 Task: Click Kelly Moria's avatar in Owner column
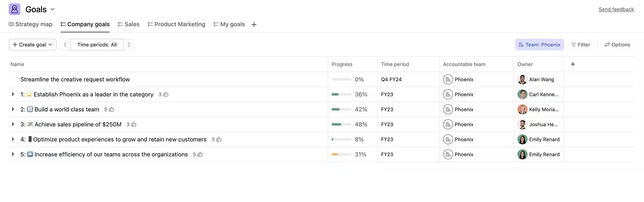click(523, 110)
